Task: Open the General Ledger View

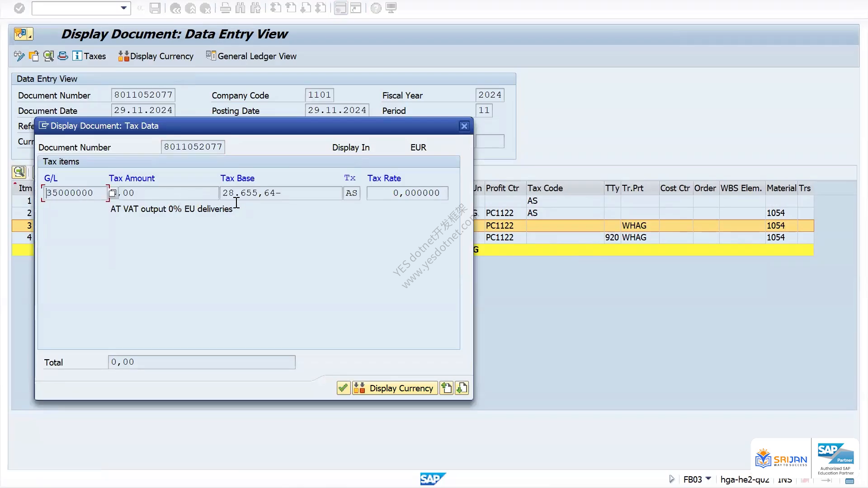Action: (251, 56)
